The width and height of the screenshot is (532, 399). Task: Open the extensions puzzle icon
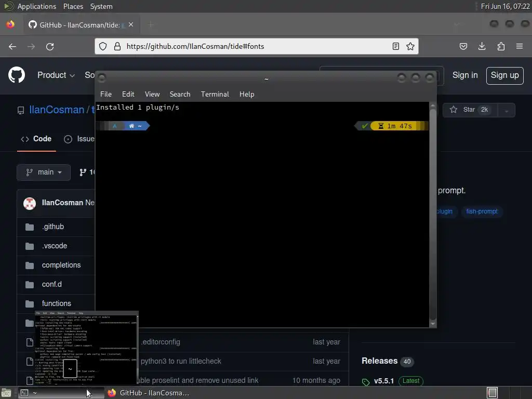point(501,46)
